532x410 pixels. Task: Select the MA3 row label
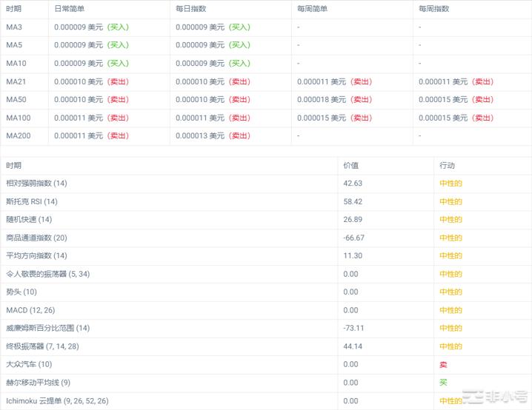(x=14, y=27)
